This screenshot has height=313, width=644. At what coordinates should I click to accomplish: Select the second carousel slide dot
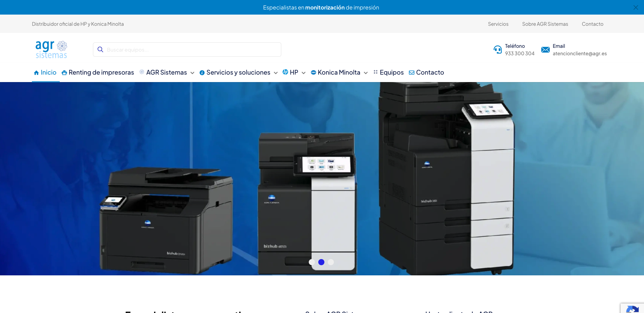click(x=321, y=262)
